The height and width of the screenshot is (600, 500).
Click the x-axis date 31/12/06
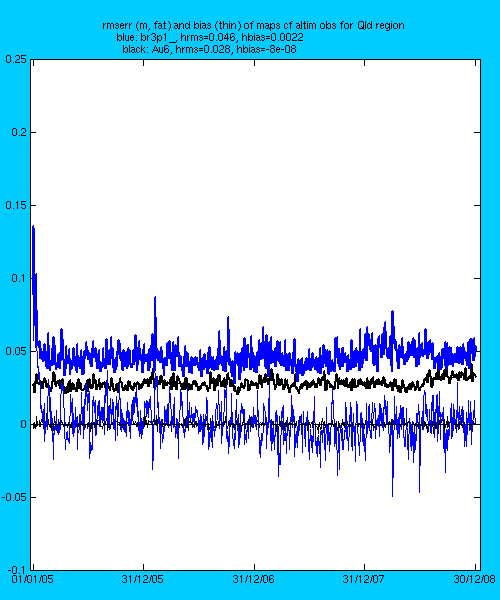[x=253, y=579]
